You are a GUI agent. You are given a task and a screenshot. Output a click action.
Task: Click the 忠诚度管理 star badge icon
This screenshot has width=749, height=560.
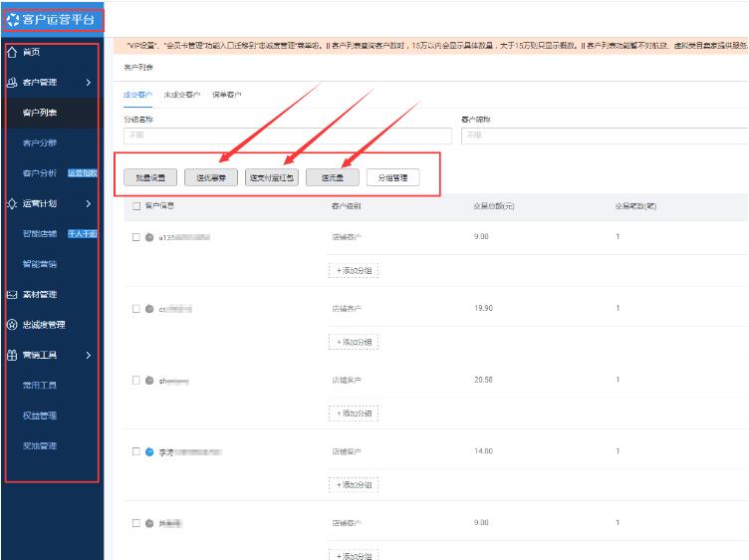coord(12,324)
